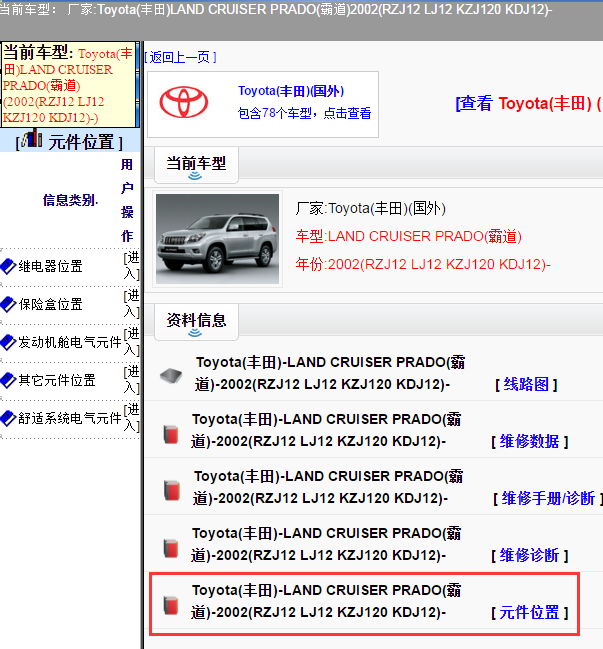Select the 资料信息 tab
This screenshot has width=603, height=649.
[x=196, y=322]
